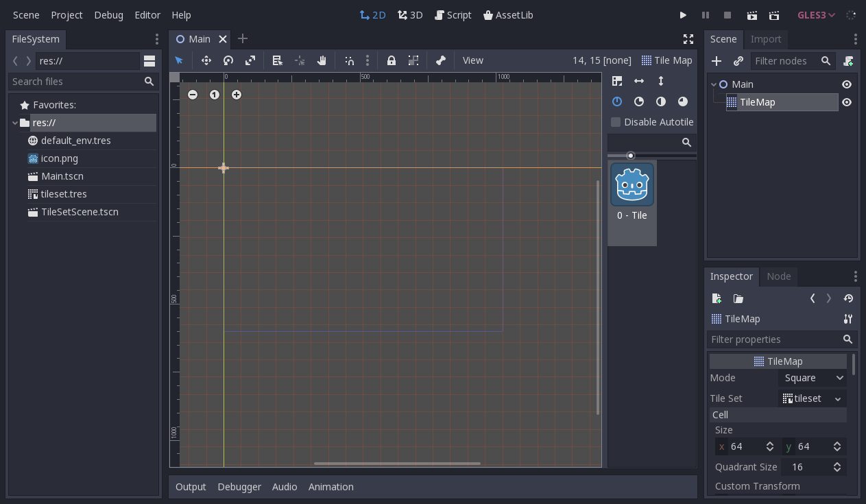This screenshot has width=866, height=504.
Task: Select the Scale Mode tool
Action: 250,60
